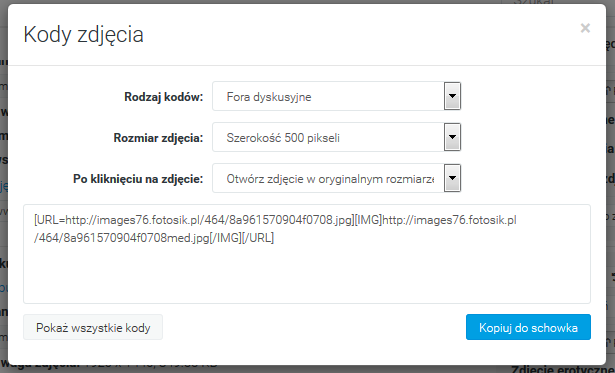The height and width of the screenshot is (373, 615).
Task: Click the Kody zdjęcia dialog title
Action: click(84, 35)
